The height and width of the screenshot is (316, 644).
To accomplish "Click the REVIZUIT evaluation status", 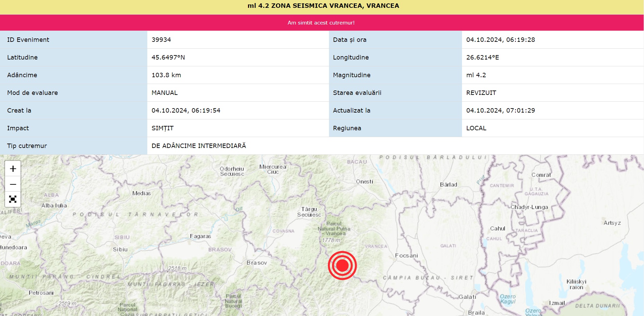I will 481,93.
